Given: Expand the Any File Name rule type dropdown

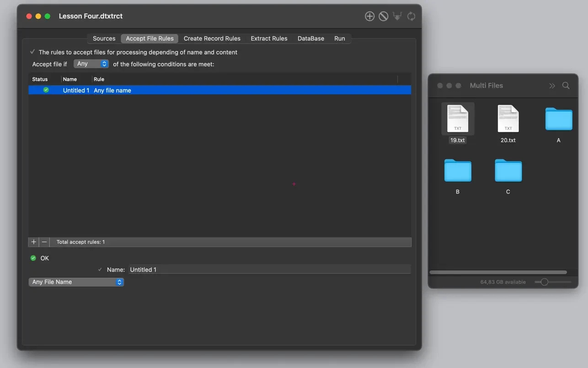Looking at the screenshot, I should (x=76, y=282).
